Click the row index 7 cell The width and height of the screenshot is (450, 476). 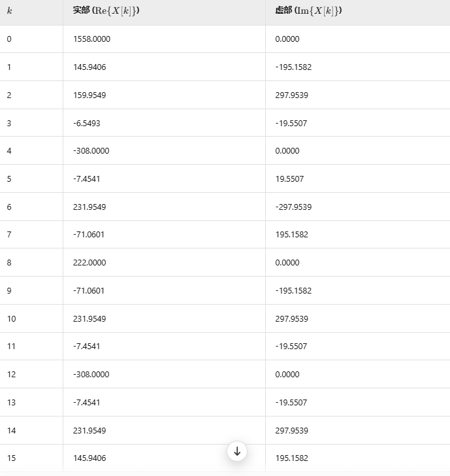[x=9, y=235]
